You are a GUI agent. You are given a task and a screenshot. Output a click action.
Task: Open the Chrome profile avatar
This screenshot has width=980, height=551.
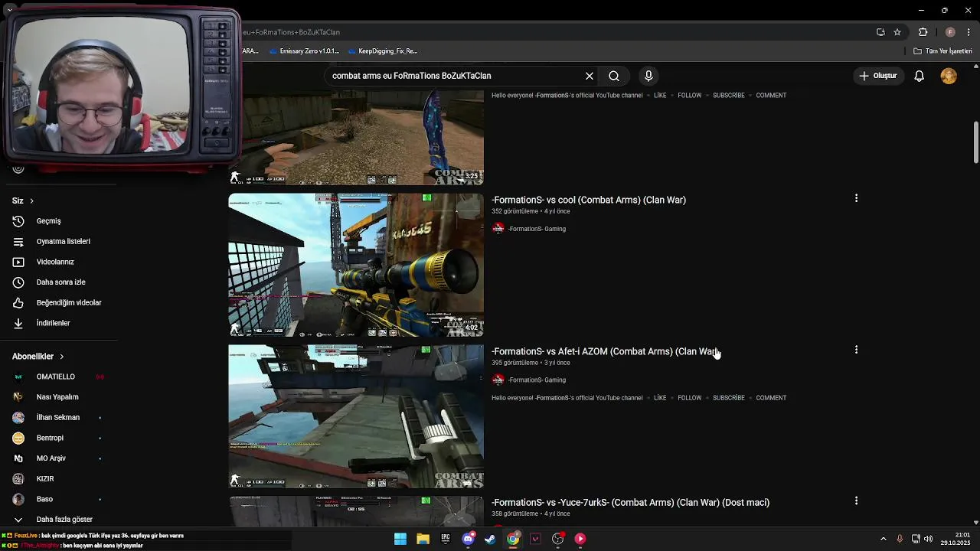(x=950, y=32)
